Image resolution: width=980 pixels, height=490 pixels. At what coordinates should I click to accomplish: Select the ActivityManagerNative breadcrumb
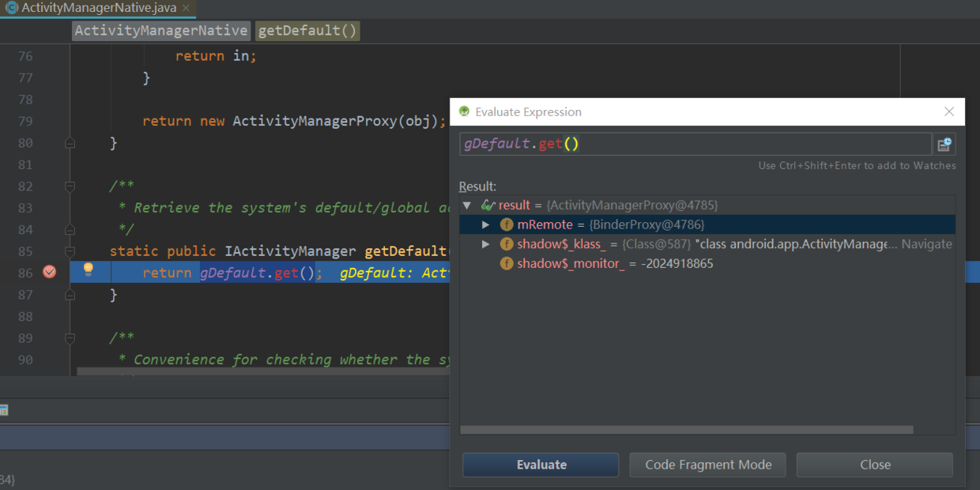pos(161,31)
